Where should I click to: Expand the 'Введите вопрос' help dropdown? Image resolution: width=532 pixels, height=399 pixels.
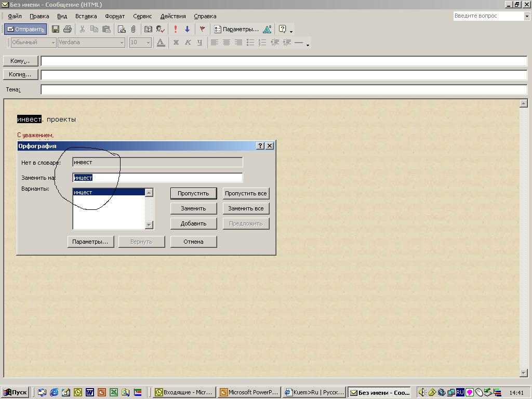526,16
